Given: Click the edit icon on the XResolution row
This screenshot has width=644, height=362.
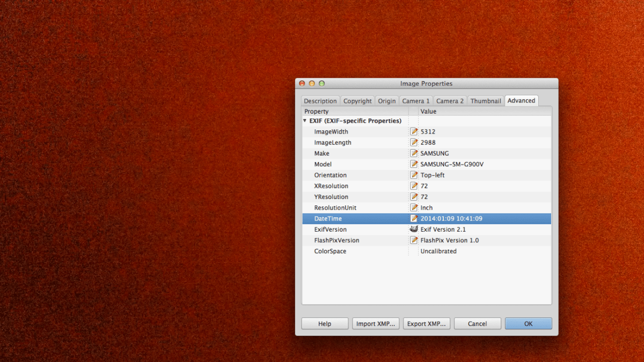Looking at the screenshot, I should coord(414,186).
